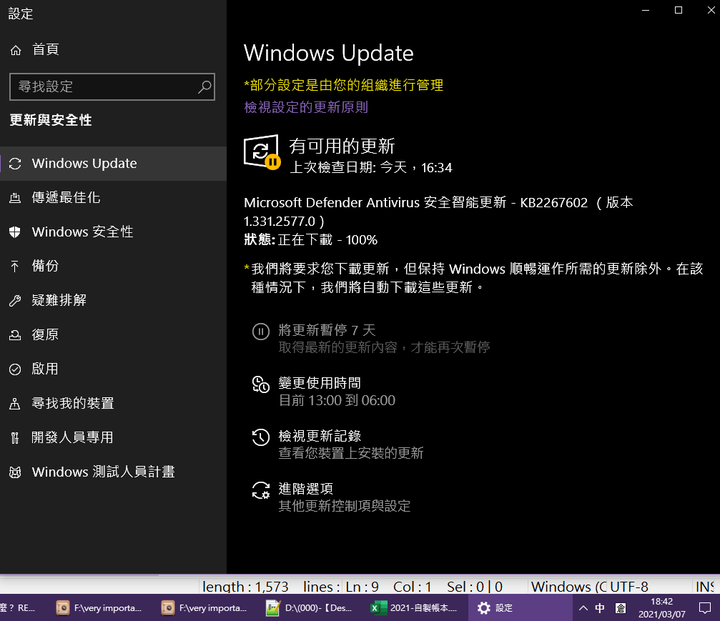
Task: Click the 狀態: 正在下載 - 100% status text
Action: point(310,240)
